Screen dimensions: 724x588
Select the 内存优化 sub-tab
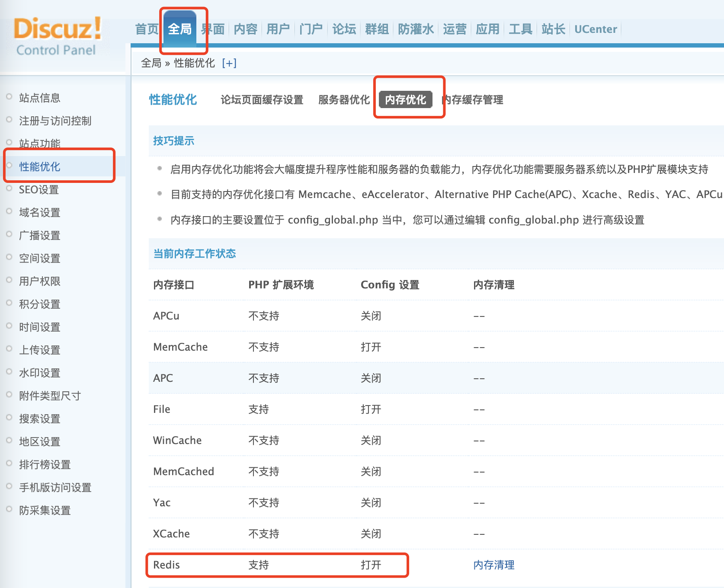[x=406, y=99]
